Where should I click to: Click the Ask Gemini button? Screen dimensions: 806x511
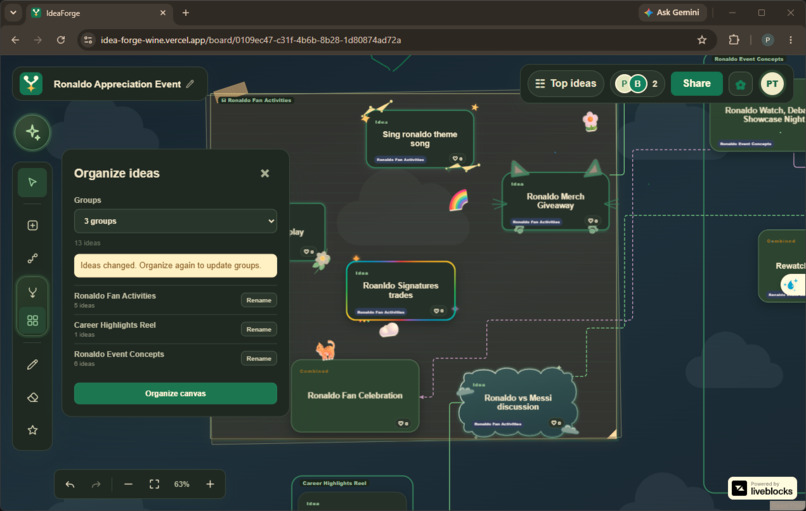(x=672, y=12)
